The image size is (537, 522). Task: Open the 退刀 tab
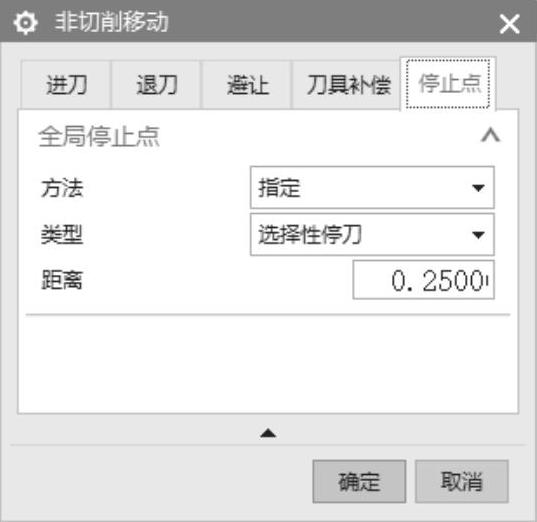point(157,85)
